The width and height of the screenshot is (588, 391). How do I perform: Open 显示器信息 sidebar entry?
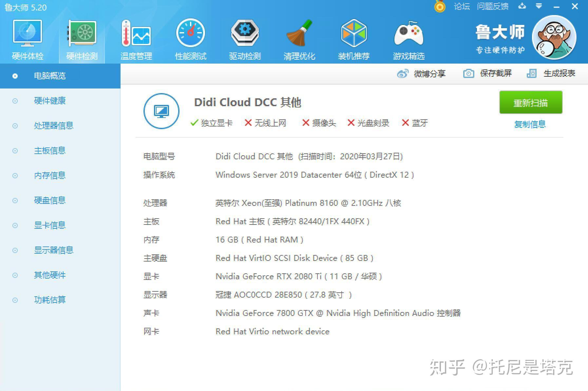(x=60, y=250)
